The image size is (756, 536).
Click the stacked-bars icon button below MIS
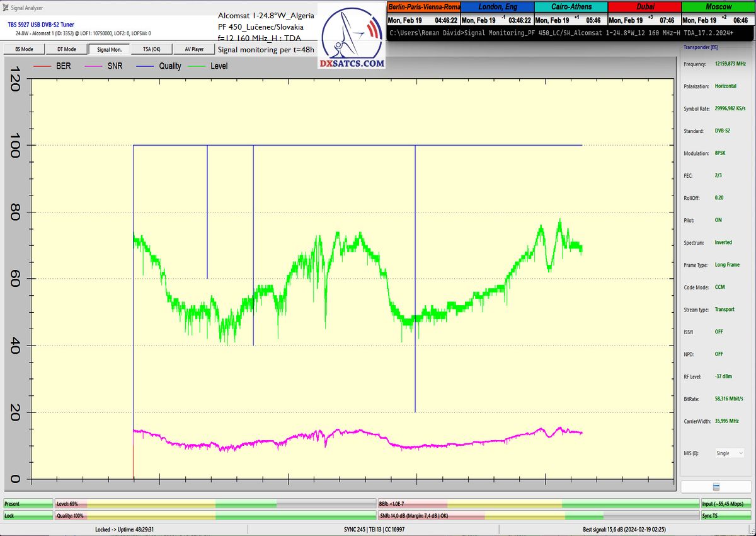coord(716,487)
